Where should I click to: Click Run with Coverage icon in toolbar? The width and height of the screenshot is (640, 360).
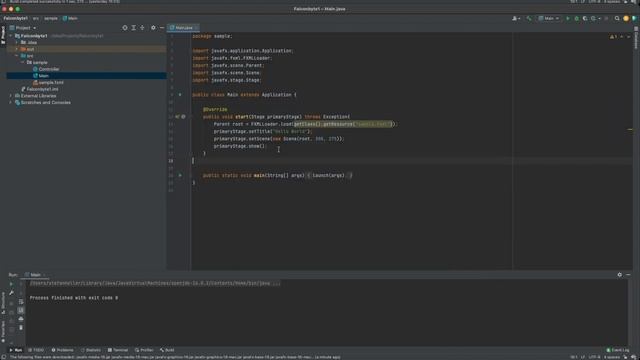584,18
